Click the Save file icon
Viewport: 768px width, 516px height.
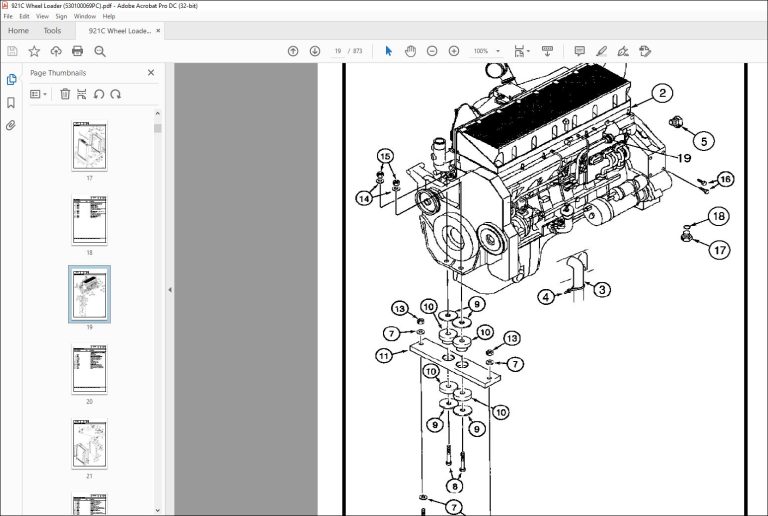click(x=12, y=51)
